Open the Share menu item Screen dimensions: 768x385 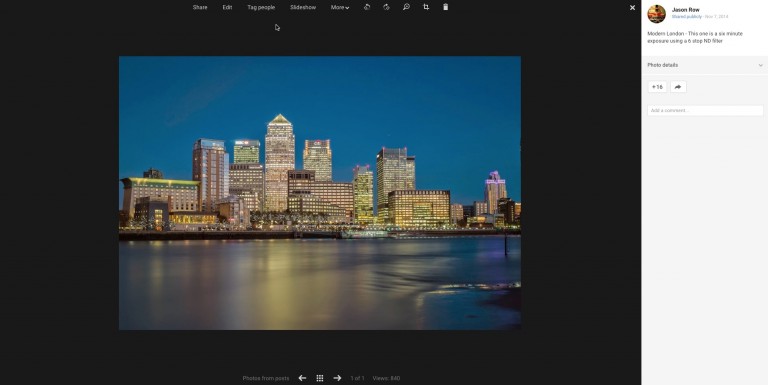[x=200, y=7]
